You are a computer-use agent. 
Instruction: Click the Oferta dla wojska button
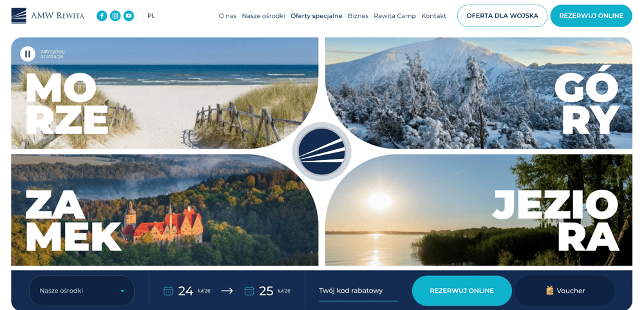tap(502, 16)
